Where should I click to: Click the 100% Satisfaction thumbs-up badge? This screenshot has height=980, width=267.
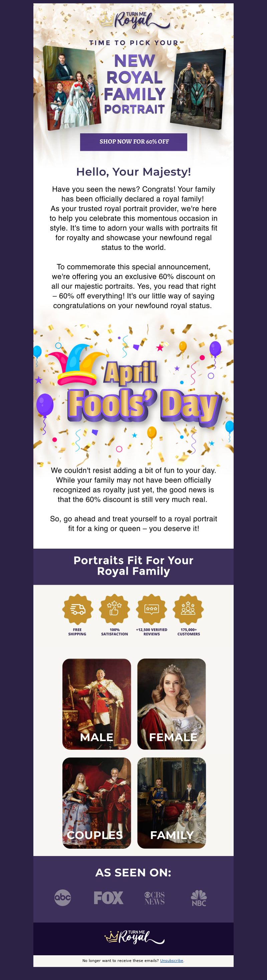tap(114, 609)
